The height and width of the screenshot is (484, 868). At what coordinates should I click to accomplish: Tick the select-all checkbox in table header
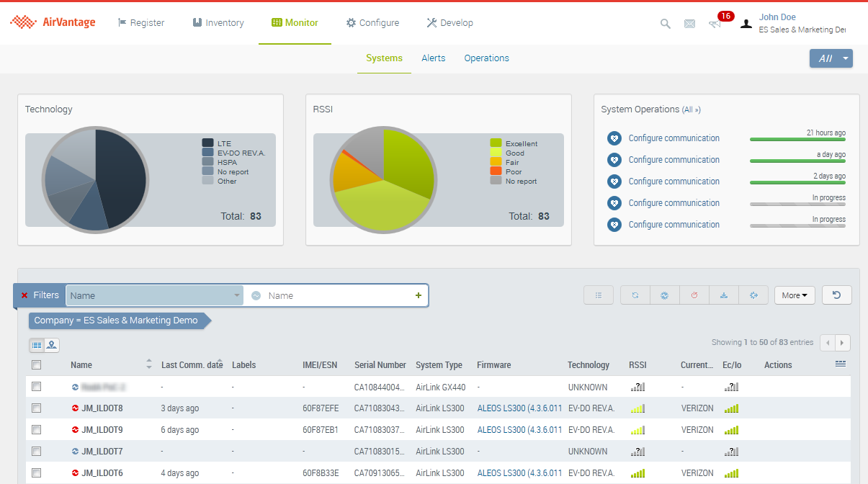tap(37, 365)
